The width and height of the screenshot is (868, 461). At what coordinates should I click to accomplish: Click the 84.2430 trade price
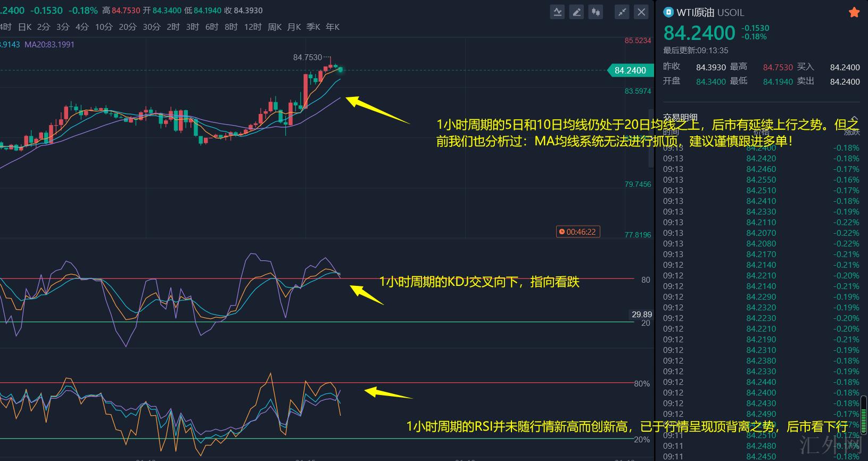click(761, 404)
